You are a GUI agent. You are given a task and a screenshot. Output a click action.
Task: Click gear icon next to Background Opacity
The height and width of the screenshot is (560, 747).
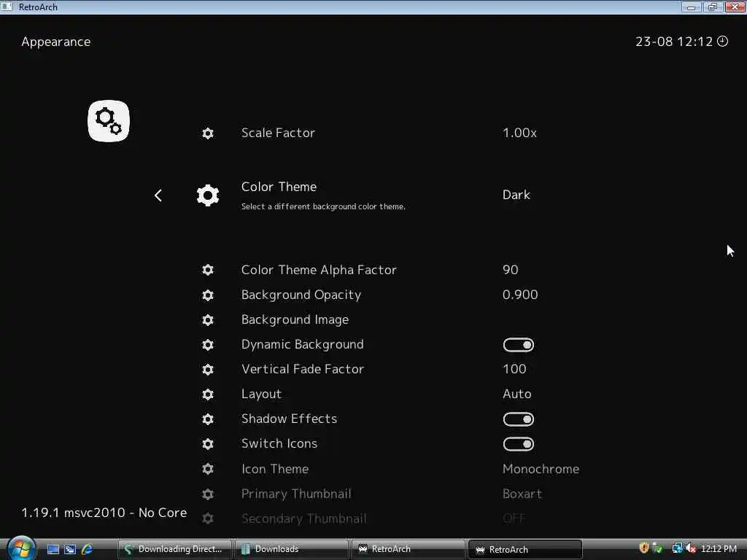pos(208,295)
